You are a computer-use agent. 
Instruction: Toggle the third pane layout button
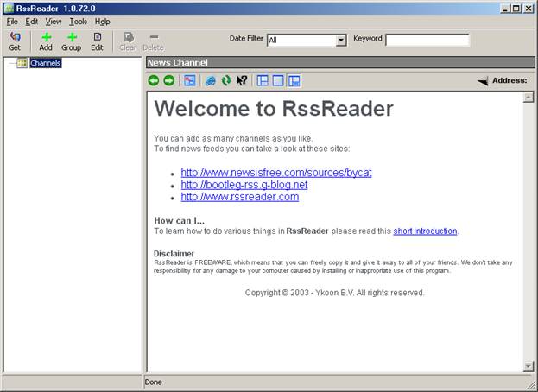click(x=294, y=80)
